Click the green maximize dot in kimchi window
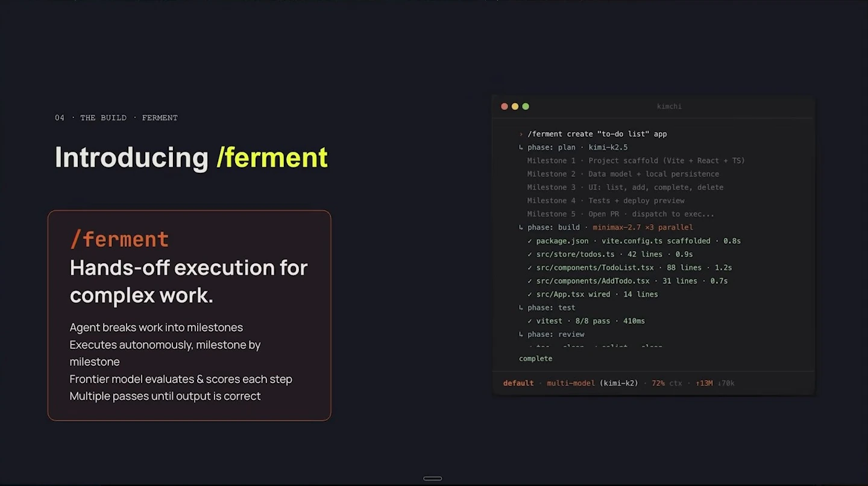The image size is (868, 486). [x=526, y=107]
